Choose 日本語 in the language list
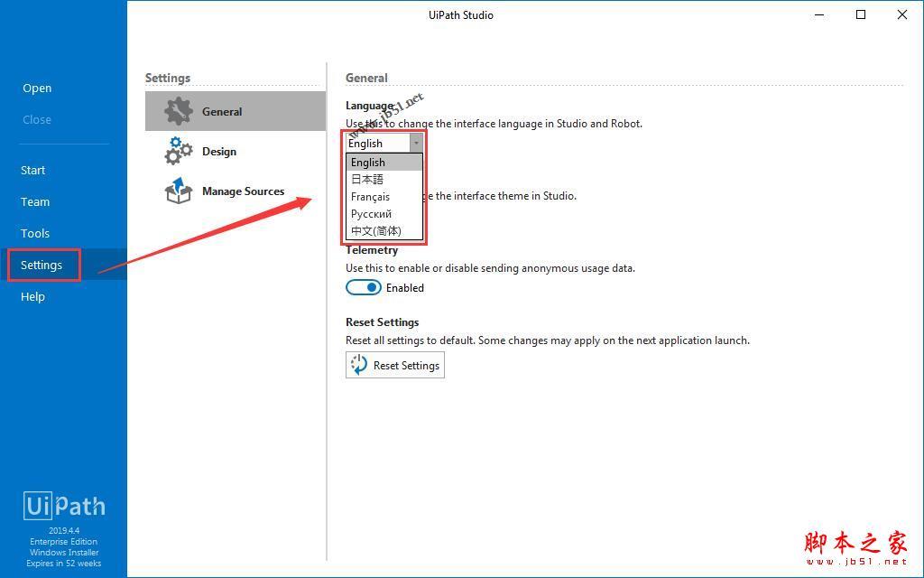The width and height of the screenshot is (924, 578). click(x=384, y=180)
